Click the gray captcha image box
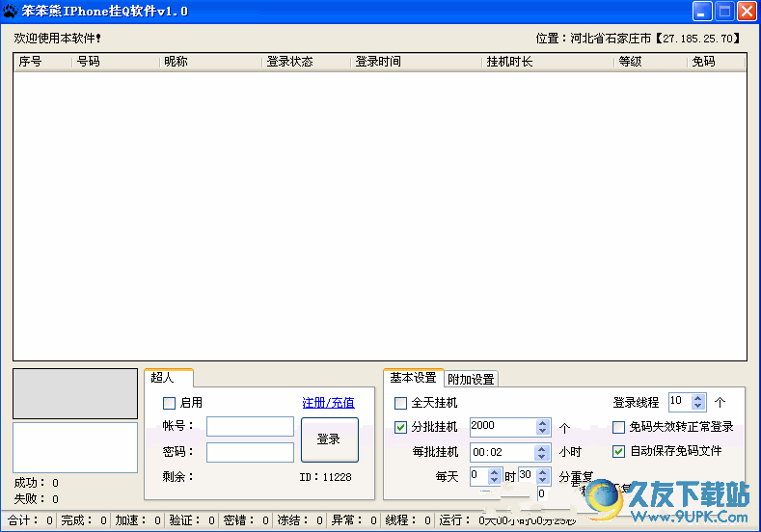The image size is (761, 532). [x=75, y=393]
